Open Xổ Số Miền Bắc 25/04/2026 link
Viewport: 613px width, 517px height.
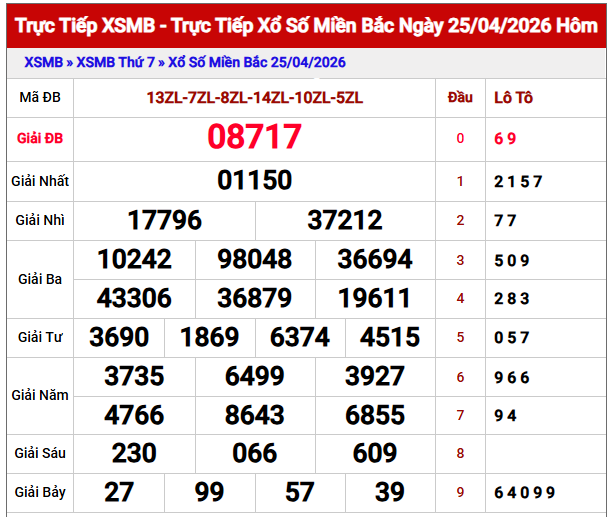(x=257, y=62)
